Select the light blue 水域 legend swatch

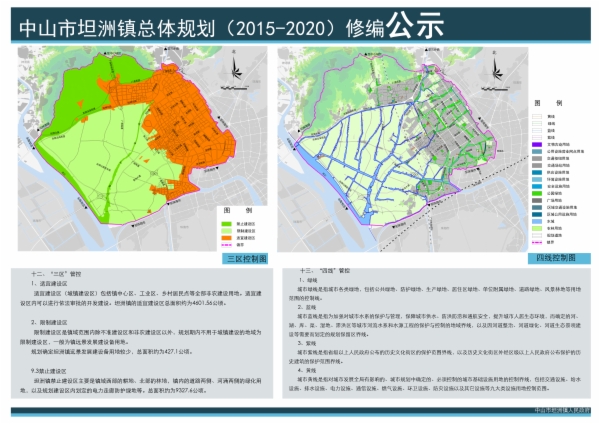537,221
